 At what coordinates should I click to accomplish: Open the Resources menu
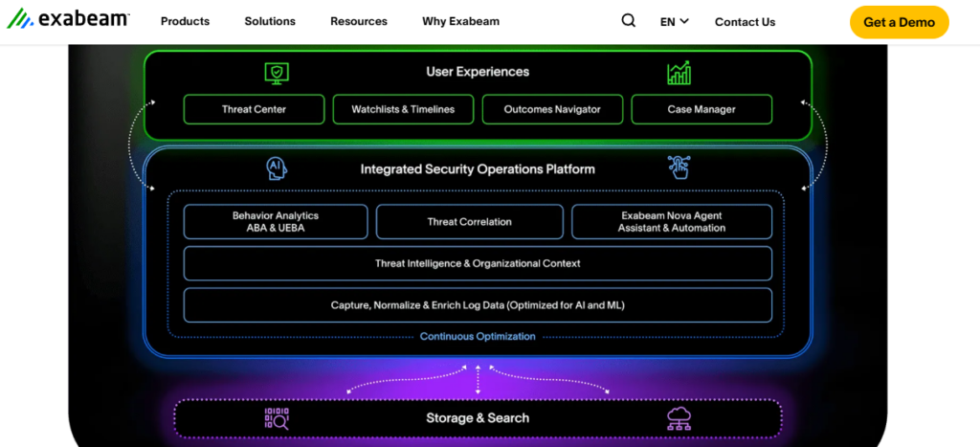(359, 21)
